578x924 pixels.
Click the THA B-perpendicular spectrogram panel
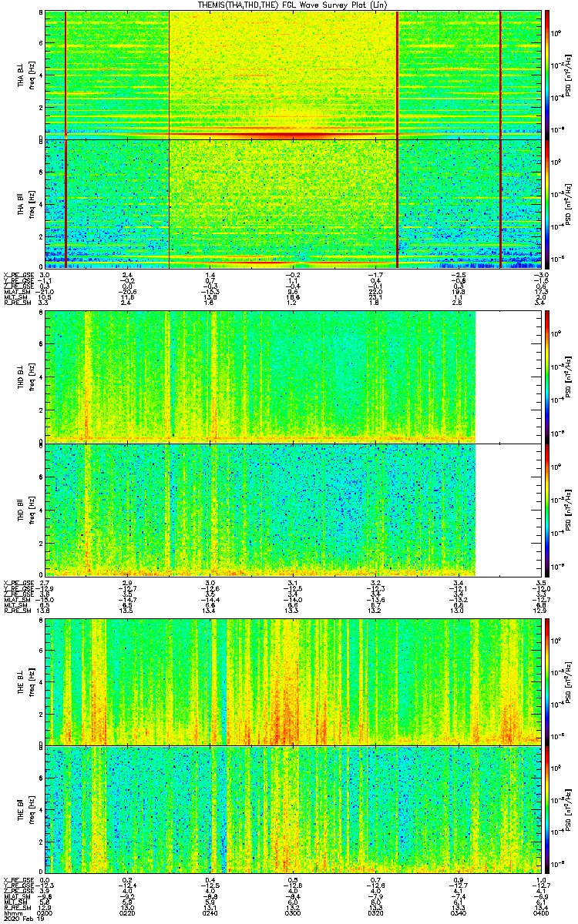[x=292, y=75]
